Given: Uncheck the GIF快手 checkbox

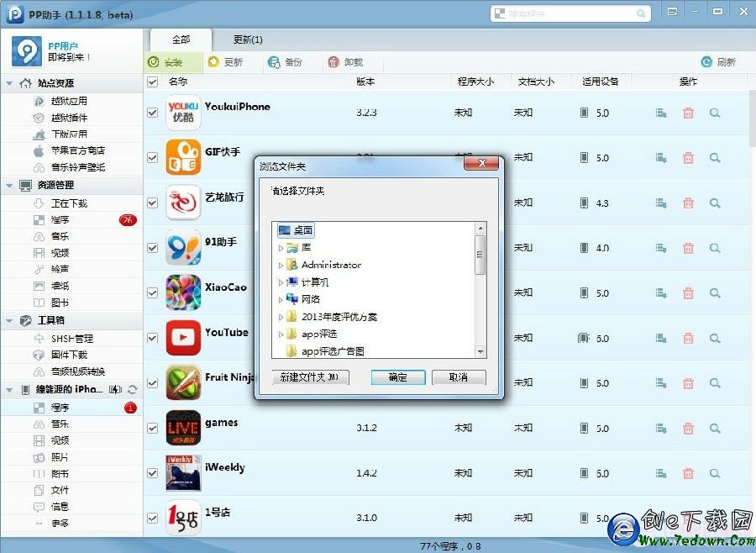Looking at the screenshot, I should click(152, 157).
